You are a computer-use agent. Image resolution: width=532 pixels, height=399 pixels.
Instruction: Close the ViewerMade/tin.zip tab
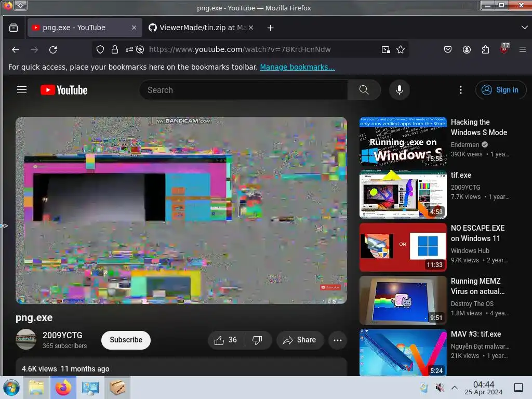[251, 28]
